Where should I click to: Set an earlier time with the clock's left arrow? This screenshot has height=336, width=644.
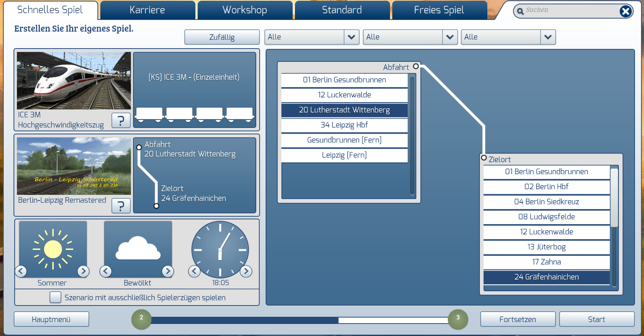click(x=194, y=271)
